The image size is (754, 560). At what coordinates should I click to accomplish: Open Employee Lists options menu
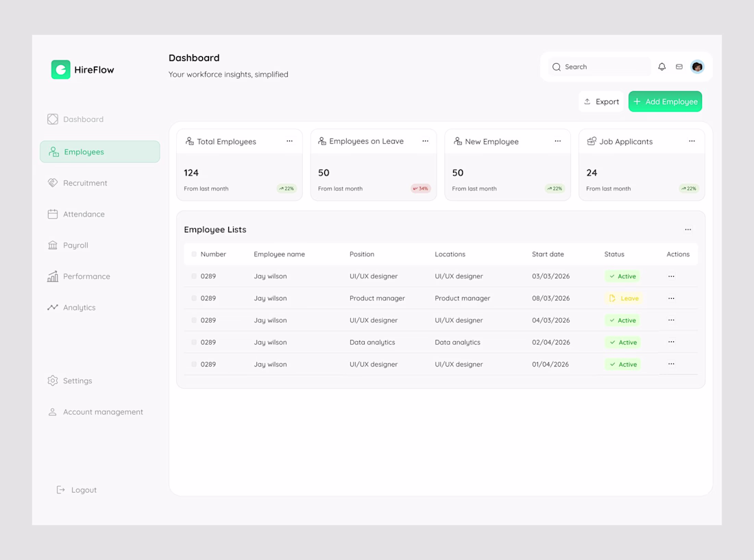688,230
